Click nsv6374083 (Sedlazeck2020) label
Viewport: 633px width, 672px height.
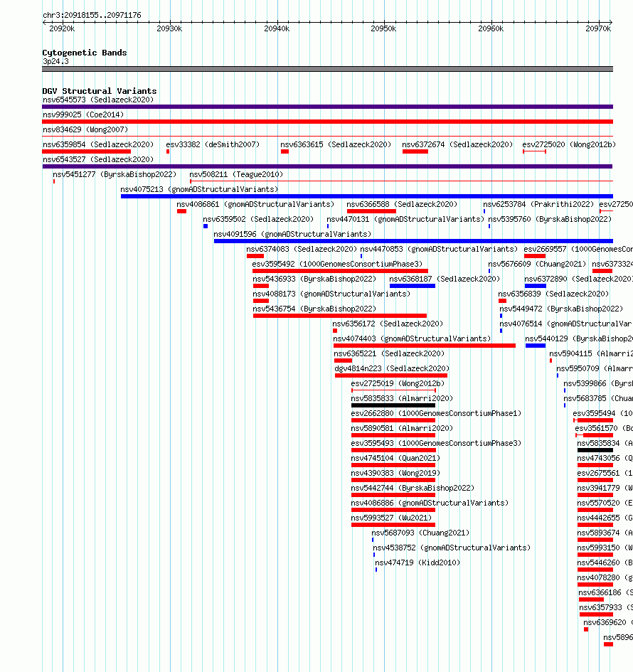click(x=302, y=249)
